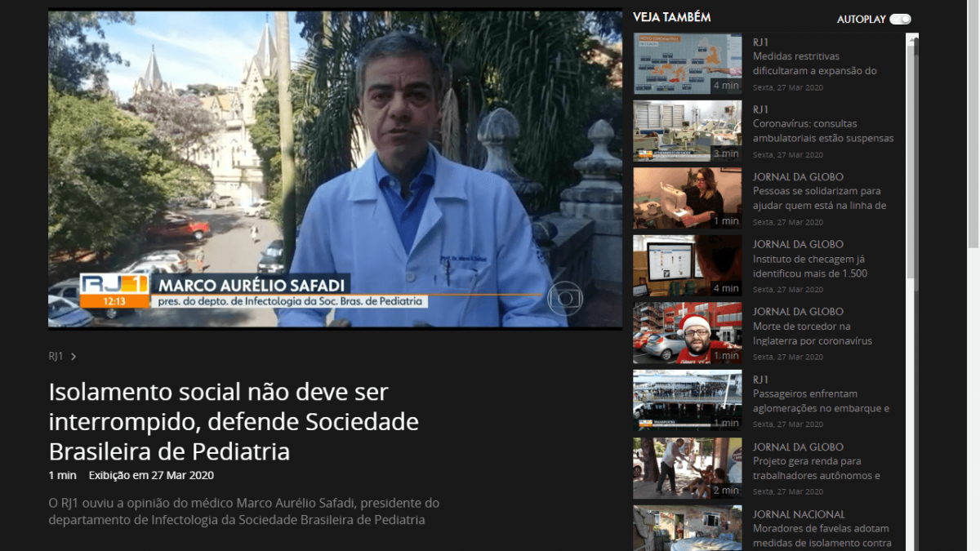Click the description starting 'O RJ1 ouviu a opinião'
980x551 pixels.
(244, 511)
